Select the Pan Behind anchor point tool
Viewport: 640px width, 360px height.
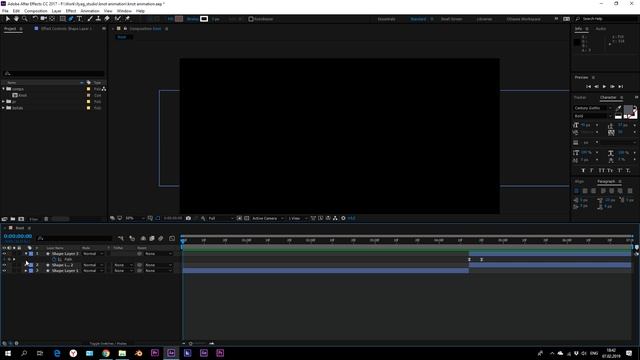point(52,19)
